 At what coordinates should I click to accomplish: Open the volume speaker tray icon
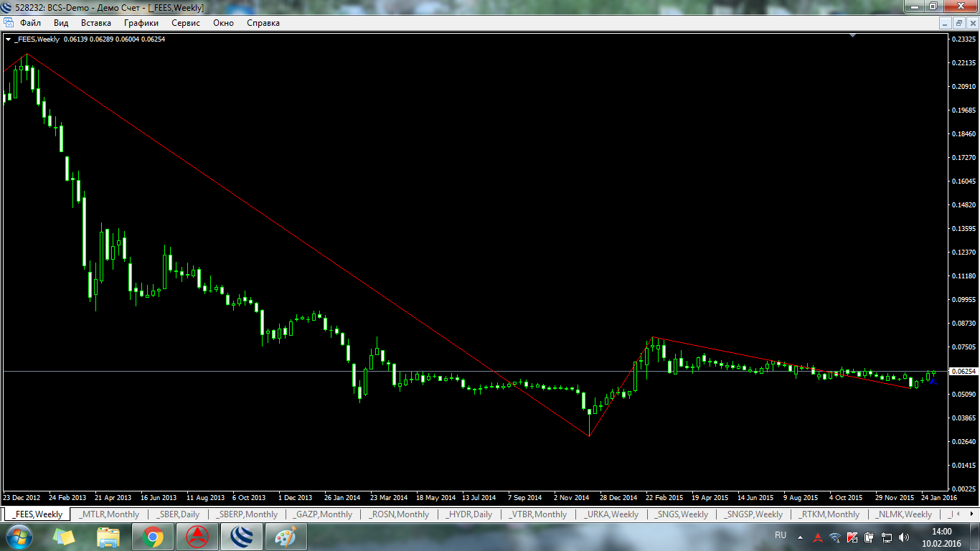pyautogui.click(x=903, y=537)
